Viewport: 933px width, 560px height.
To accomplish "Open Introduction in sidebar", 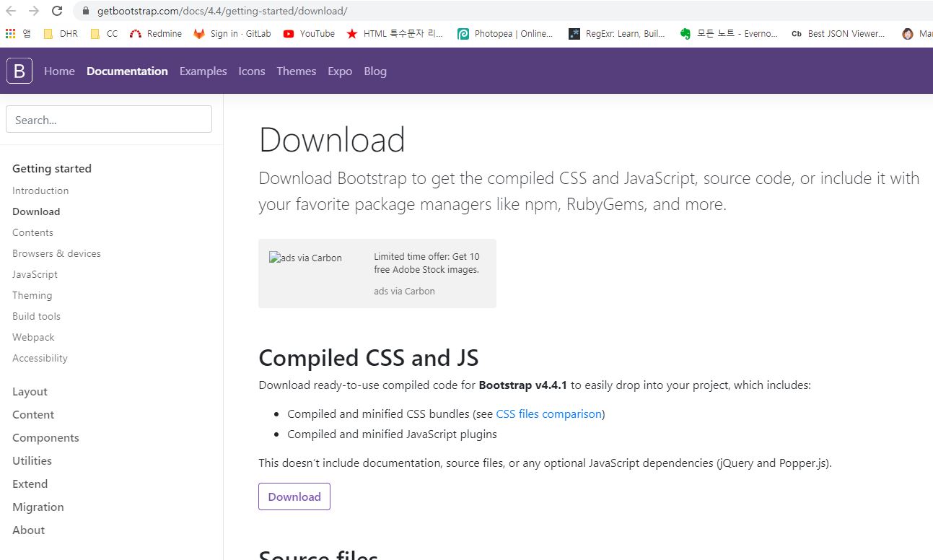I will click(40, 191).
